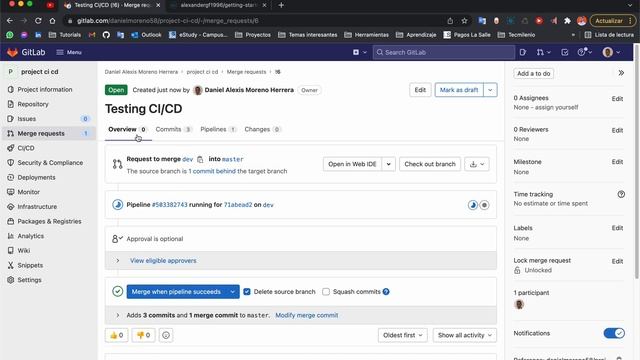This screenshot has width=640, height=360.
Task: Open Chrome extensions puzzle icon
Action: [567, 20]
